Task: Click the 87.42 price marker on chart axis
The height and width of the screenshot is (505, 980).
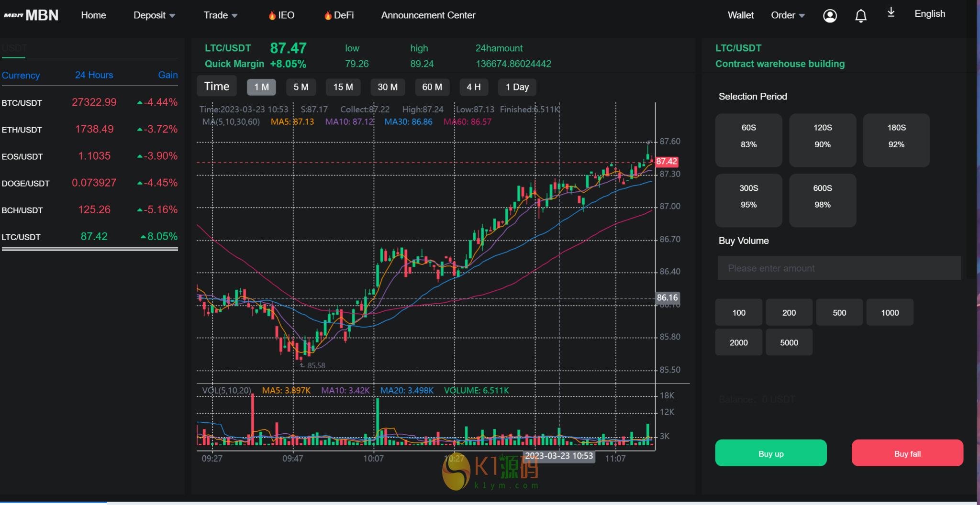Action: (x=666, y=162)
